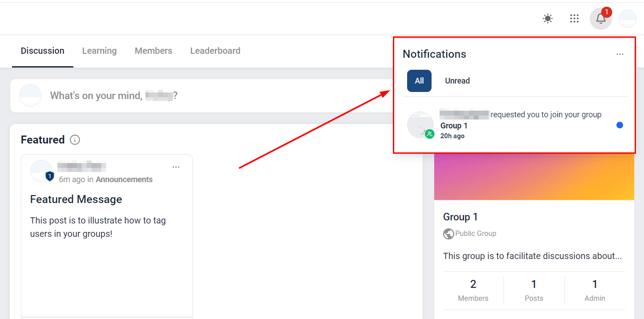Click the blue unread indicator dot
644x319 pixels.
click(x=620, y=125)
